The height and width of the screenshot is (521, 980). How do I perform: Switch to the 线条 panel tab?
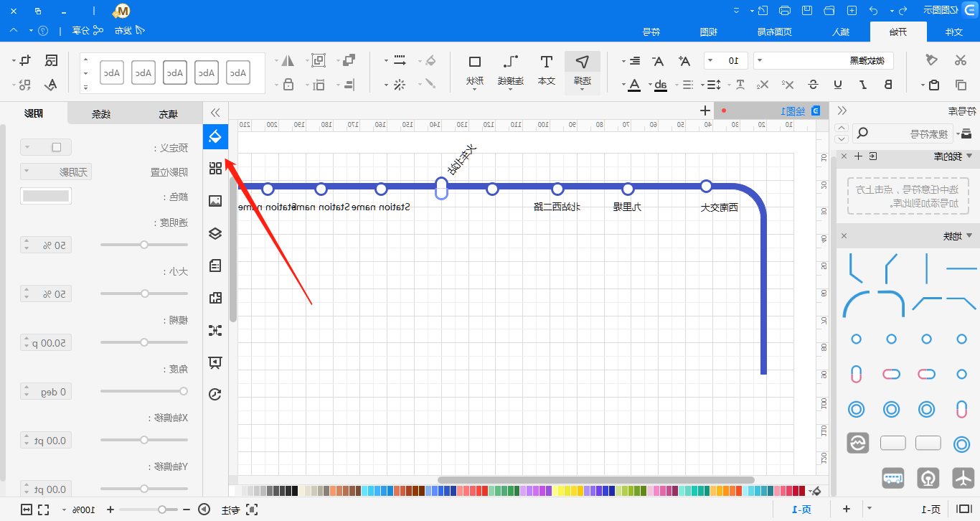coord(101,113)
